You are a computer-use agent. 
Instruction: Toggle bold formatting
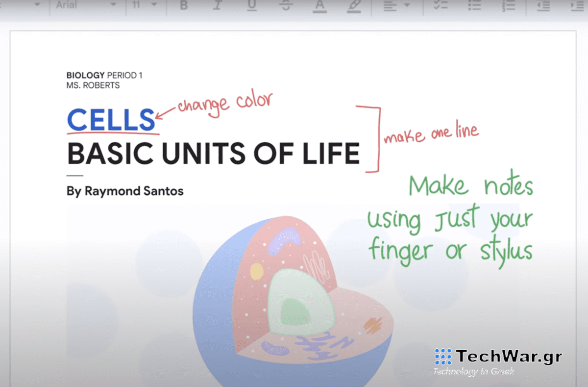(x=184, y=5)
